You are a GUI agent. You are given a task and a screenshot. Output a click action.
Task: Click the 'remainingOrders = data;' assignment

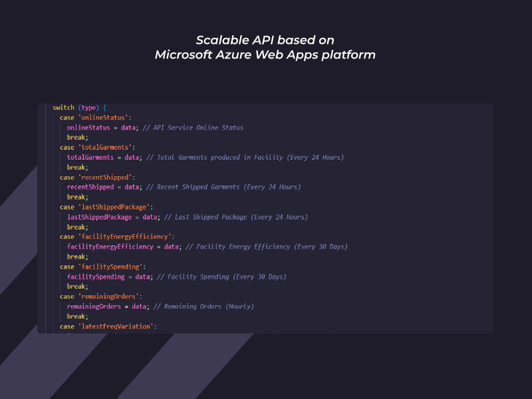(108, 307)
